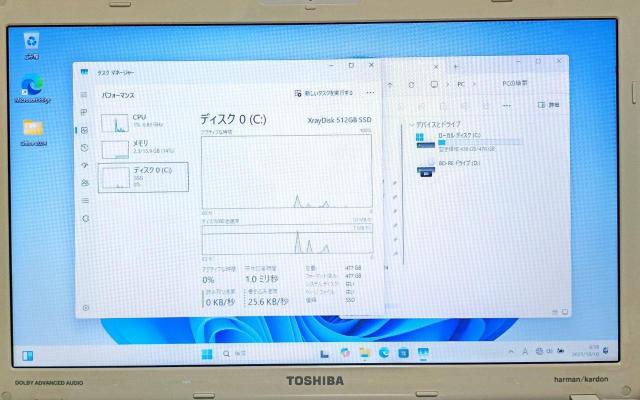Click the 25.6 KB/秒 write speed value
Image resolution: width=640 pixels, height=400 pixels.
268,302
